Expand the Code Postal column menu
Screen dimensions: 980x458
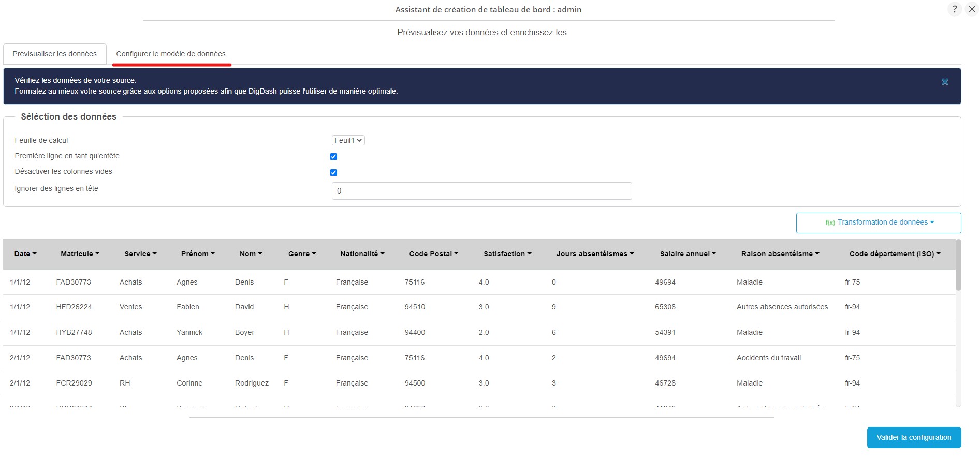[x=433, y=254]
